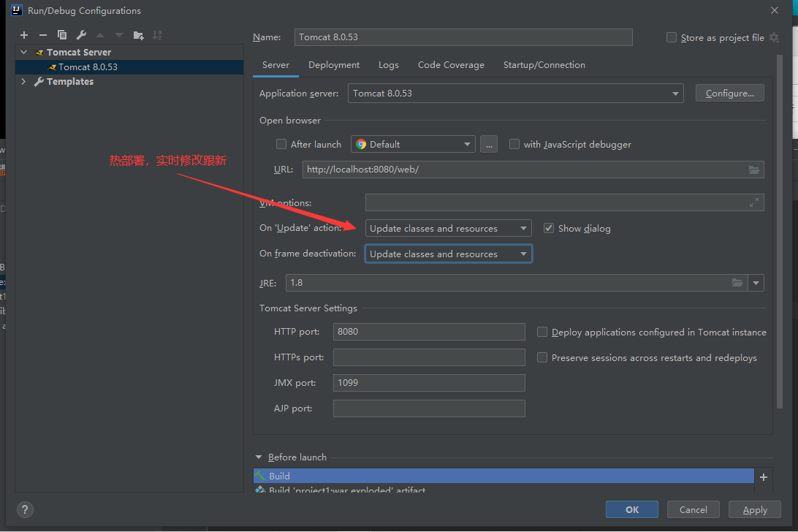Add a Before launch task with plus
Viewport: 798px width, 532px height.
(x=764, y=477)
